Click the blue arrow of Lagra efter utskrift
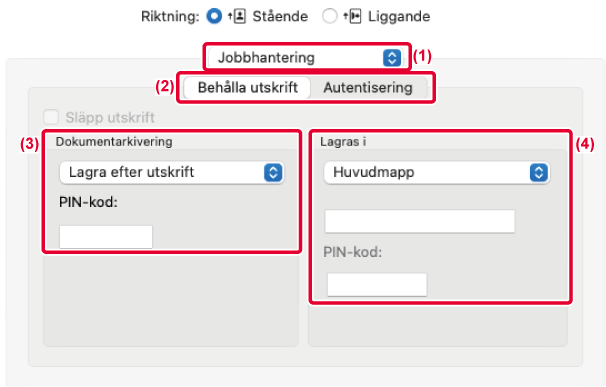The image size is (606, 387). click(273, 172)
